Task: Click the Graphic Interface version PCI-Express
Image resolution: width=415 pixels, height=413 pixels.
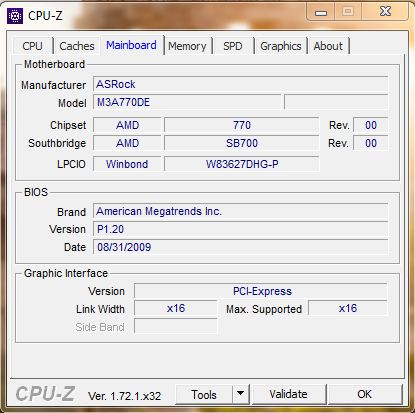Action: pyautogui.click(x=261, y=291)
